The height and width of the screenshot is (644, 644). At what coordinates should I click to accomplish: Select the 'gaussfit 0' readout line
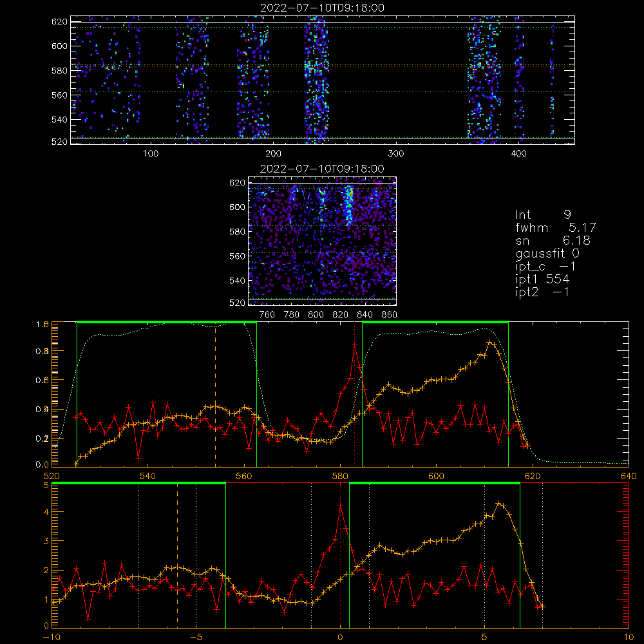click(x=547, y=253)
